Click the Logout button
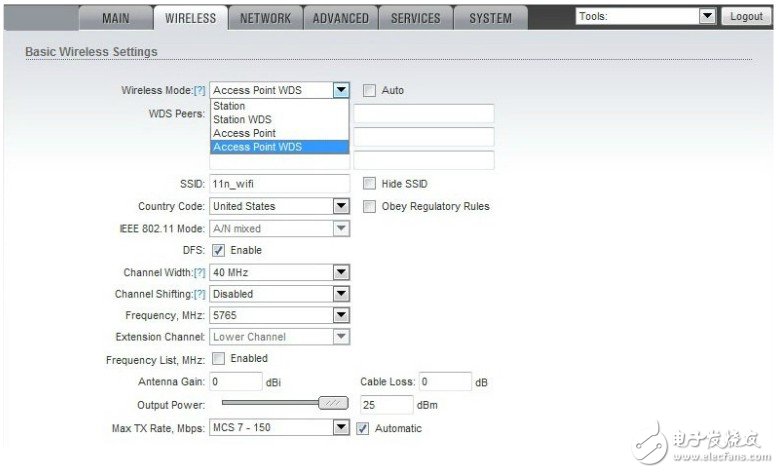 coord(746,17)
